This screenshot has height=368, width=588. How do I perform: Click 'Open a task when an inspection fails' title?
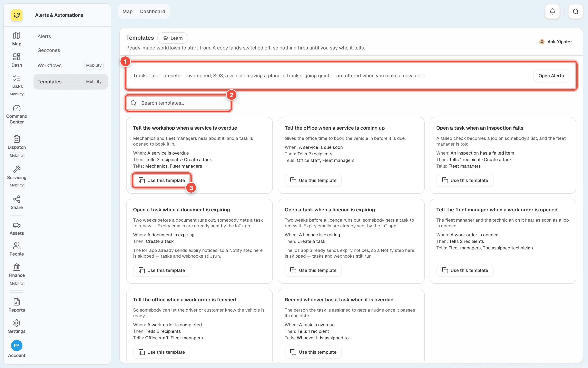coord(479,128)
